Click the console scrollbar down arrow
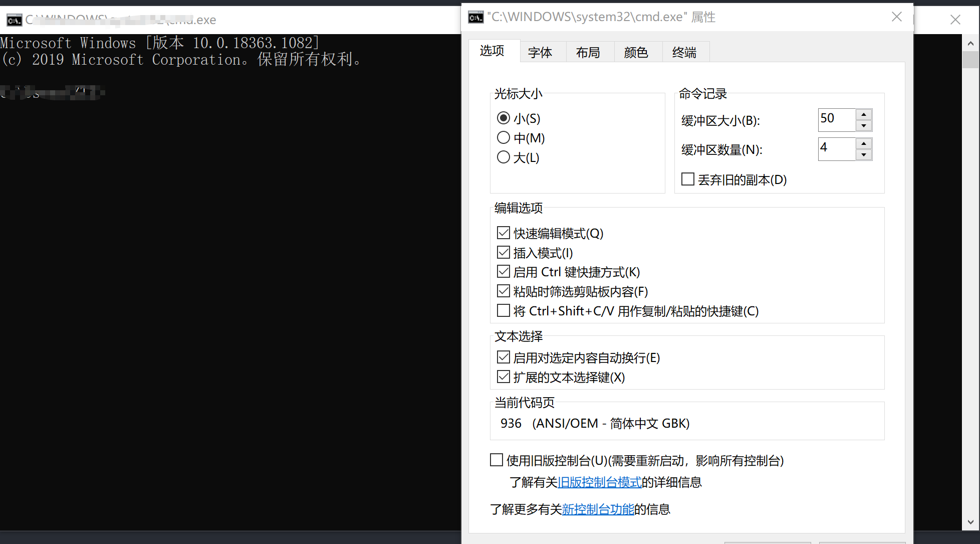Screen dimensions: 980x544 (x=970, y=522)
